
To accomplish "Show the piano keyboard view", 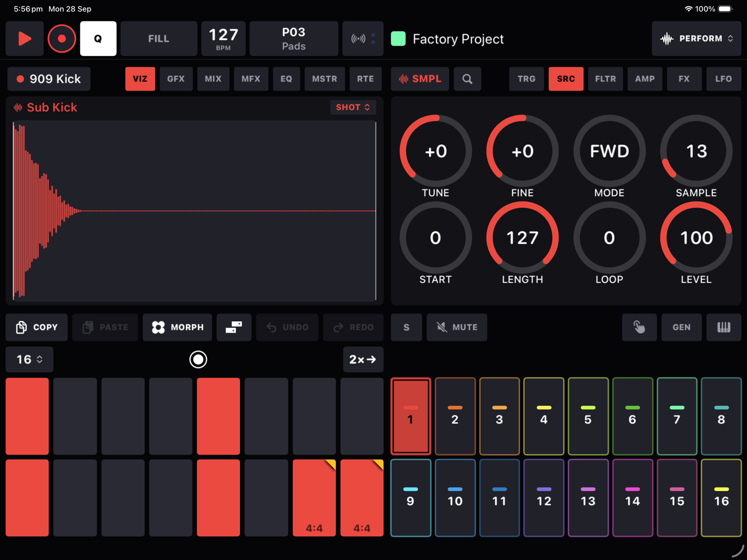I will (x=724, y=327).
